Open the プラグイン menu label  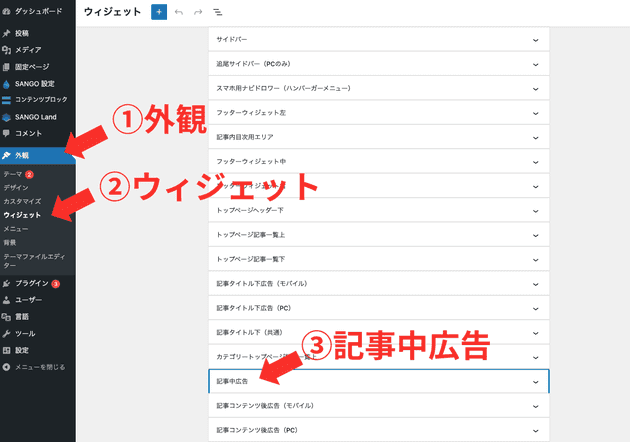click(x=32, y=283)
